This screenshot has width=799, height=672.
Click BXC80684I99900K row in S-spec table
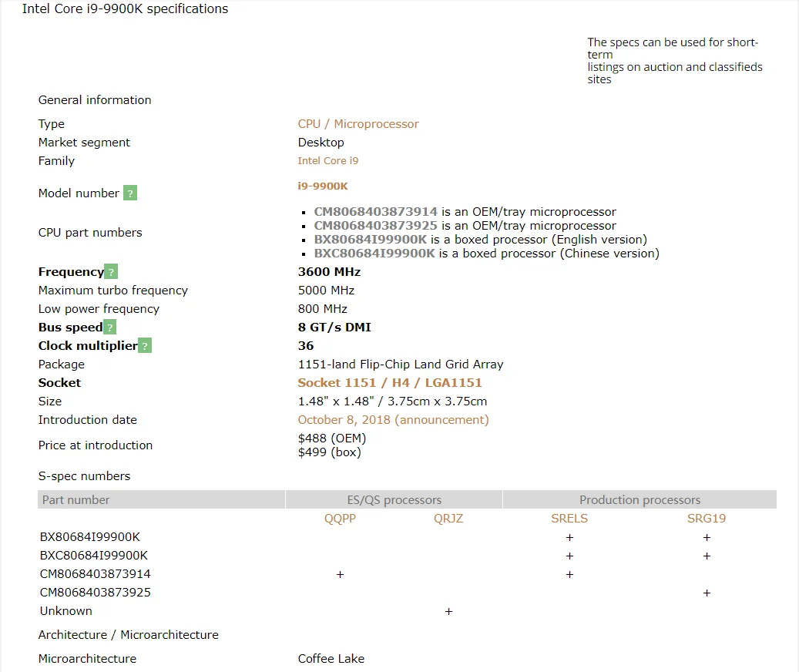407,556
